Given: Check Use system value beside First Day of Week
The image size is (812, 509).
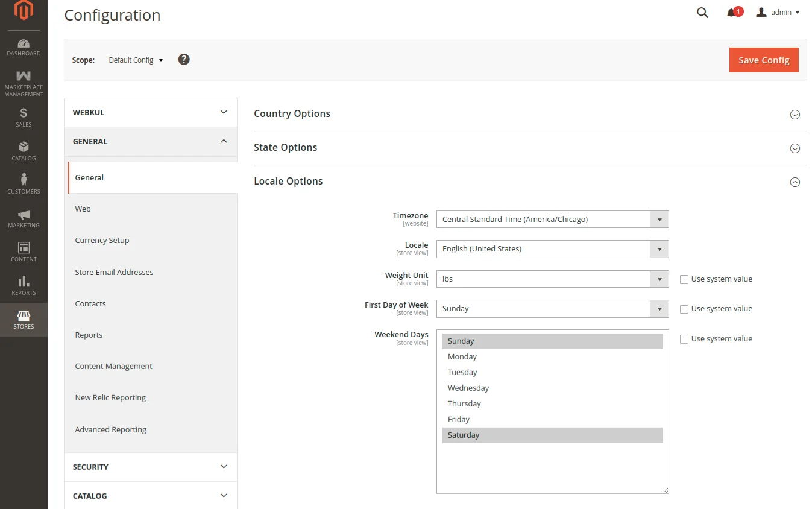Looking at the screenshot, I should click(684, 309).
